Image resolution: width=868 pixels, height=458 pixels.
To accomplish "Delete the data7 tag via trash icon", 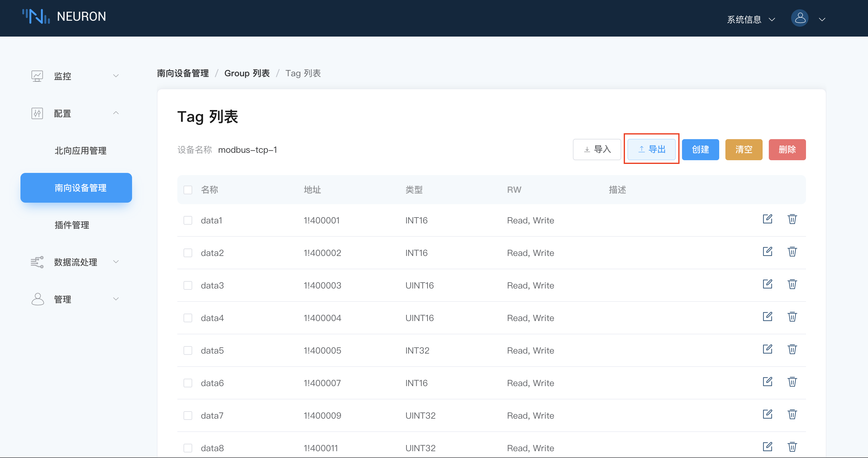I will (x=792, y=414).
